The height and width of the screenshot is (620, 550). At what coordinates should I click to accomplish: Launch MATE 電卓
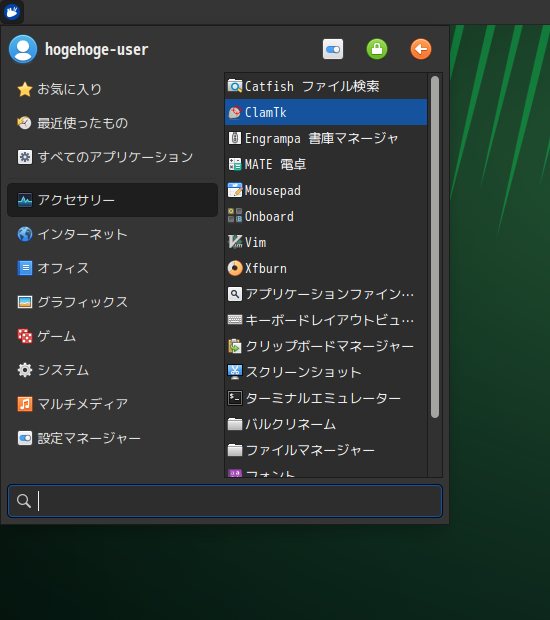tap(326, 164)
